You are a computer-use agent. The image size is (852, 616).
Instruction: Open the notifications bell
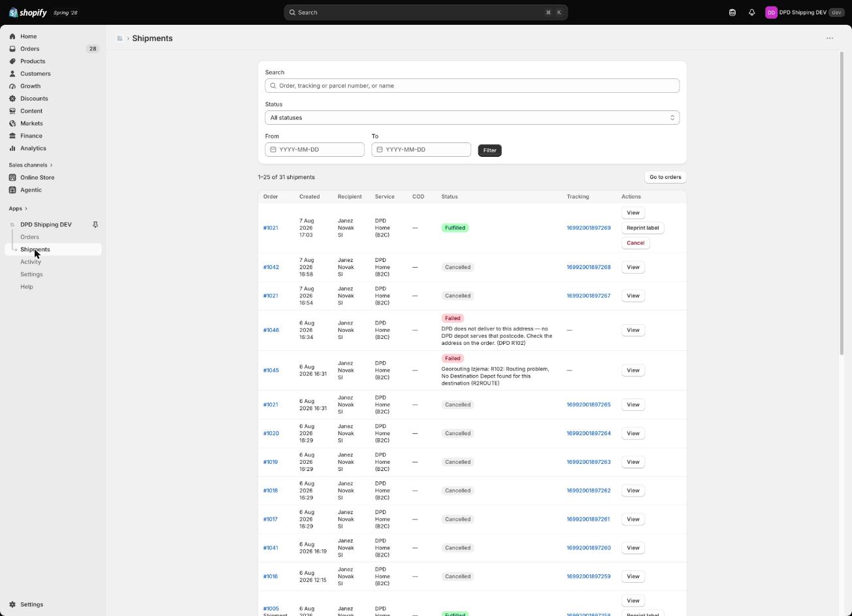(752, 12)
